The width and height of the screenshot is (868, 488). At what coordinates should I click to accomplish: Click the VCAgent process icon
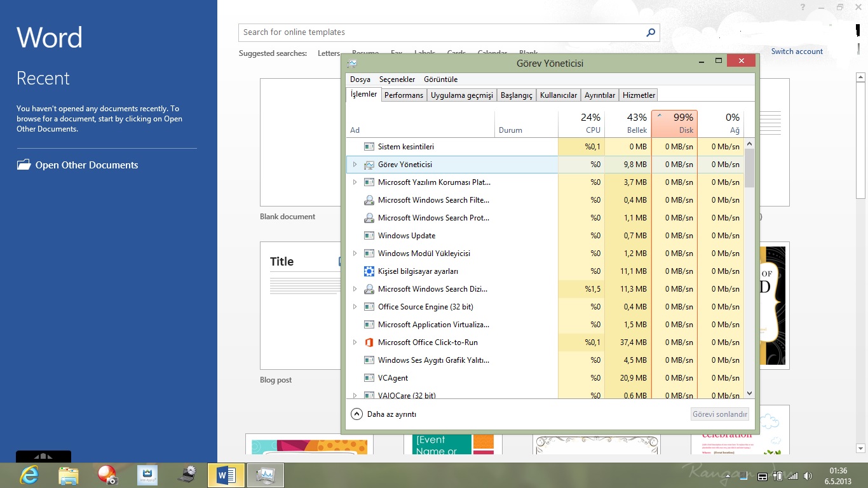(x=369, y=378)
